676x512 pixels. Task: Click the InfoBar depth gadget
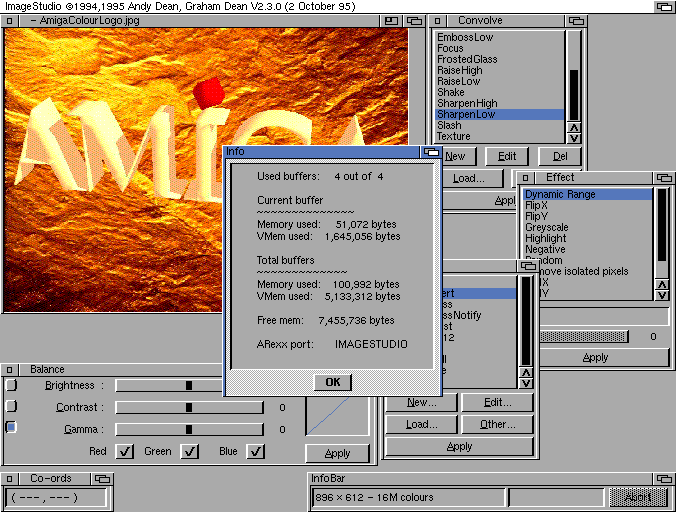point(664,478)
